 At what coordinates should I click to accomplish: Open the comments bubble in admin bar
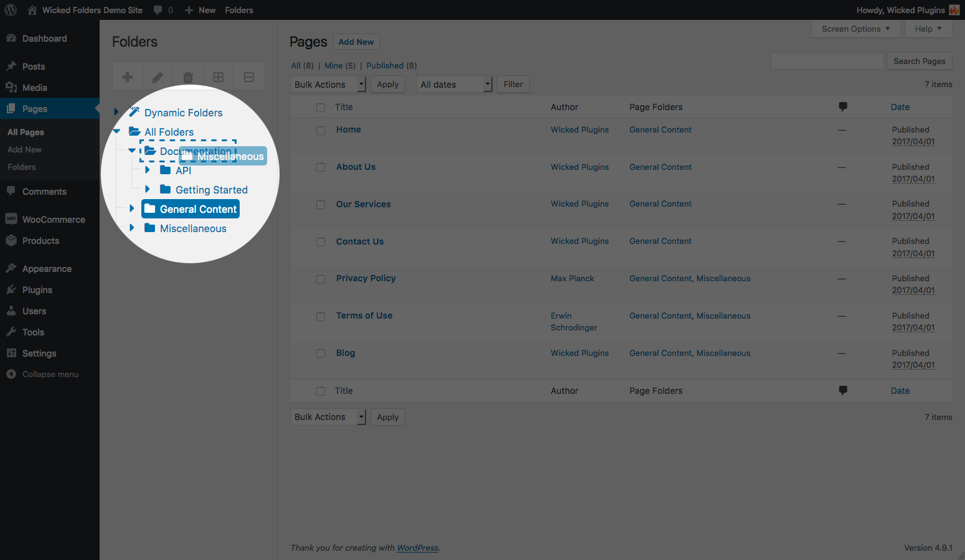pyautogui.click(x=158, y=10)
